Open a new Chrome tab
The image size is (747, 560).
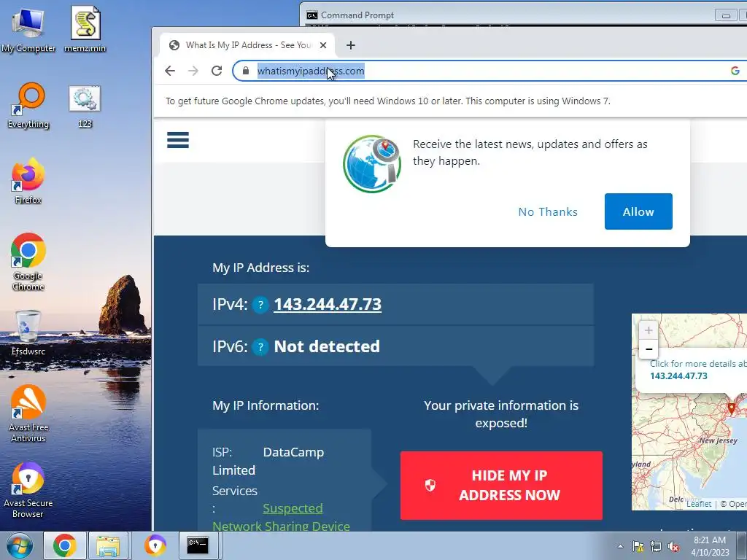(x=351, y=45)
